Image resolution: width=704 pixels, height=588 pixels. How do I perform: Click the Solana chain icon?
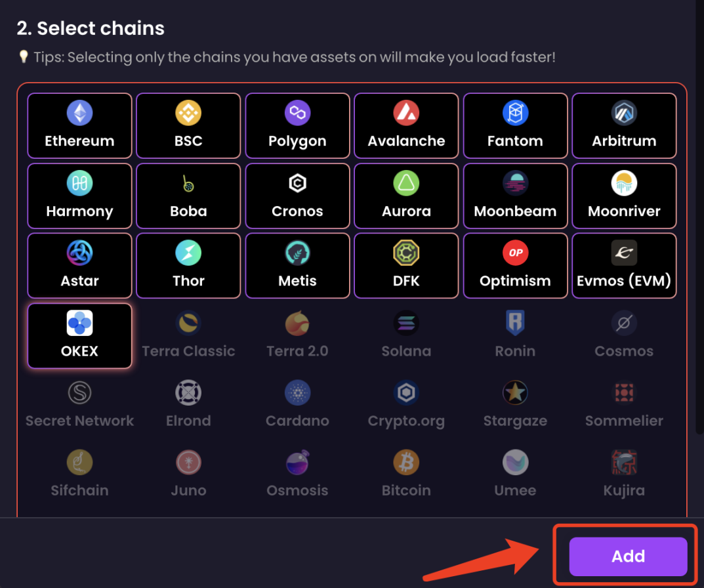[406, 324]
